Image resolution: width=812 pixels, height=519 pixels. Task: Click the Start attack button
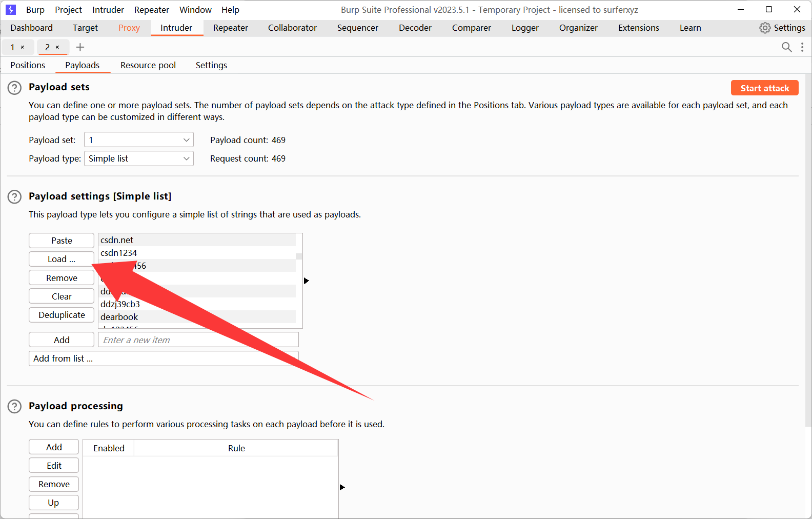tap(765, 88)
